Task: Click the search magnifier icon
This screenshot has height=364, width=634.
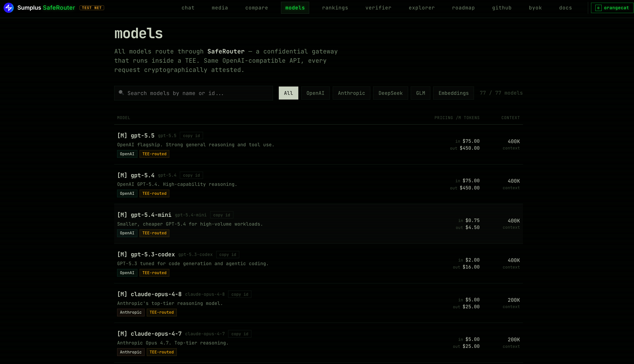Action: (x=121, y=93)
